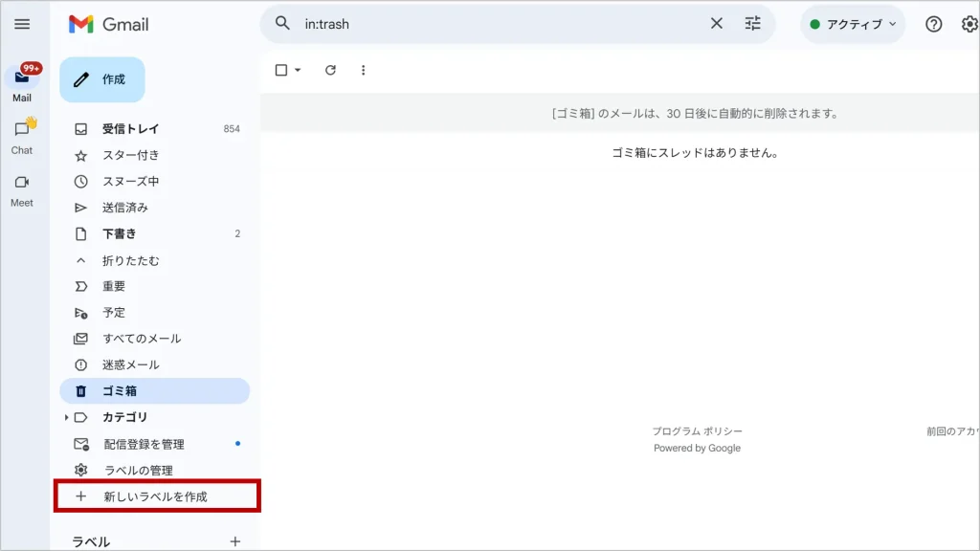Image resolution: width=980 pixels, height=551 pixels.
Task: Go to the 下書き drafts folder
Action: click(x=120, y=233)
